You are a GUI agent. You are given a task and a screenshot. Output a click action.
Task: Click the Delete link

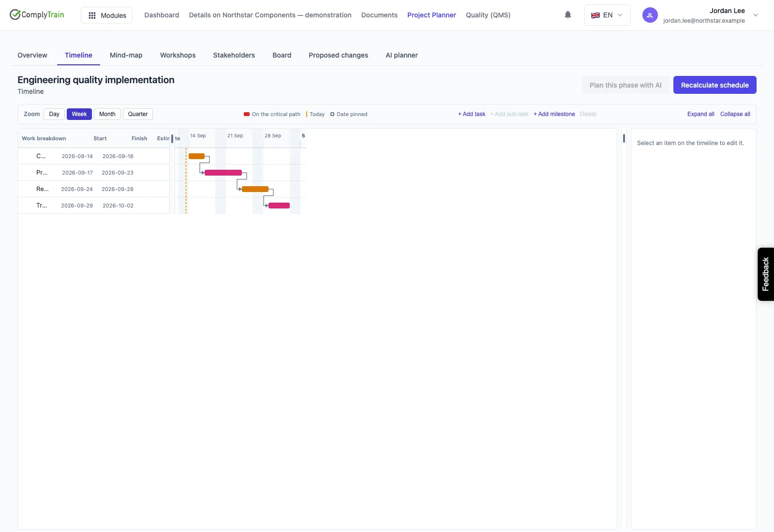[x=588, y=114]
